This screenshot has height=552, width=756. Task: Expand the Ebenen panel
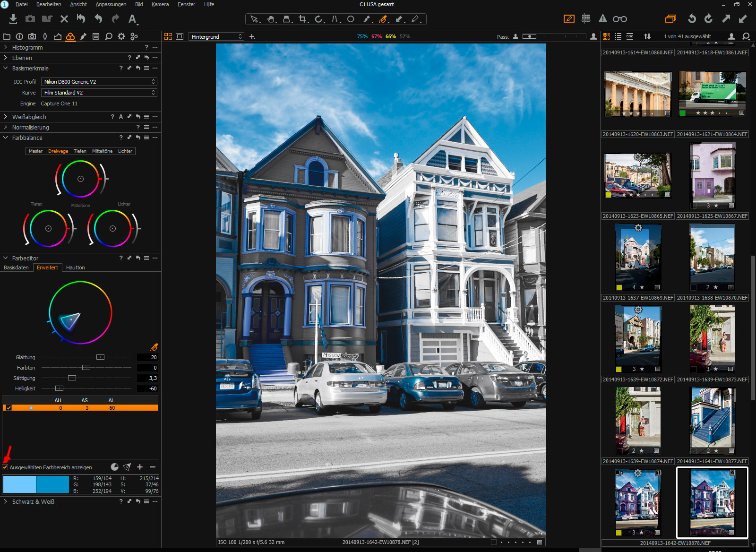tap(5, 58)
